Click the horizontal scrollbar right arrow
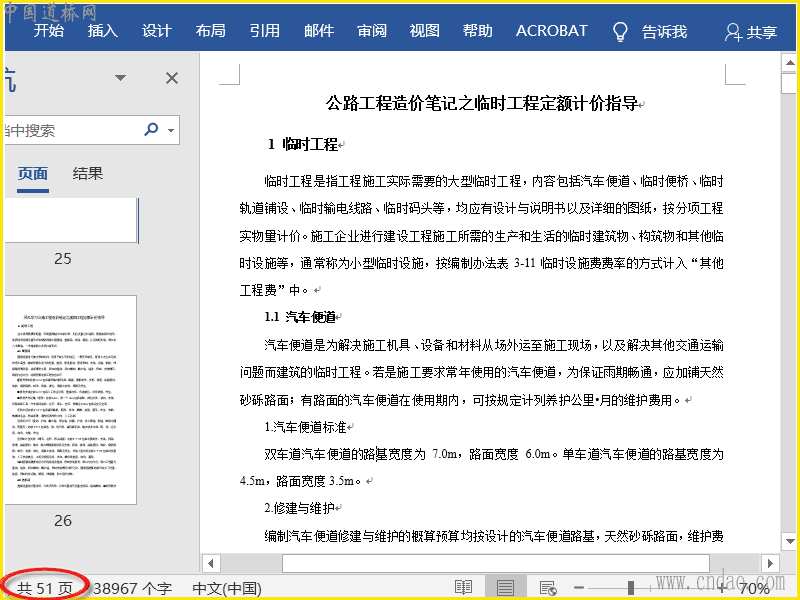The image size is (800, 600). [x=770, y=563]
